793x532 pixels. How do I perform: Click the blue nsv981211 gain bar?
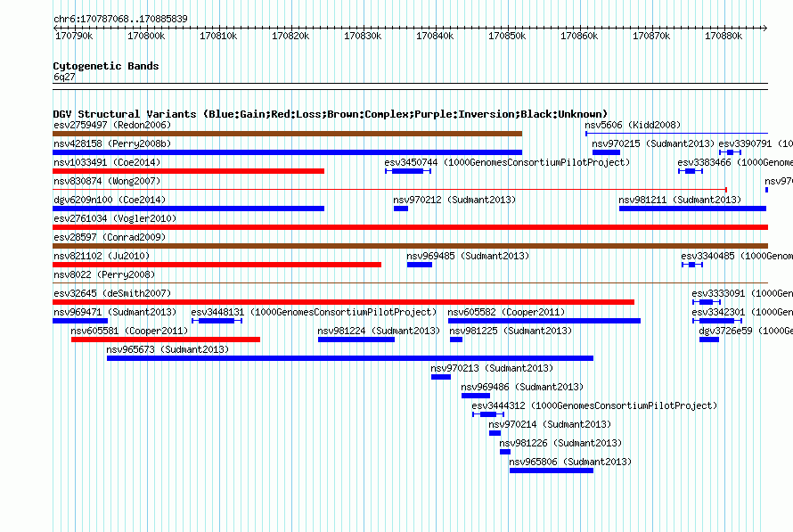point(693,209)
